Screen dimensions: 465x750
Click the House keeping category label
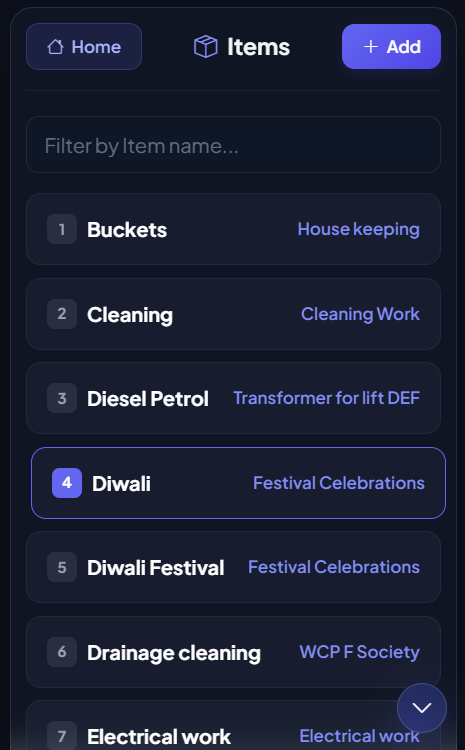pyautogui.click(x=358, y=229)
